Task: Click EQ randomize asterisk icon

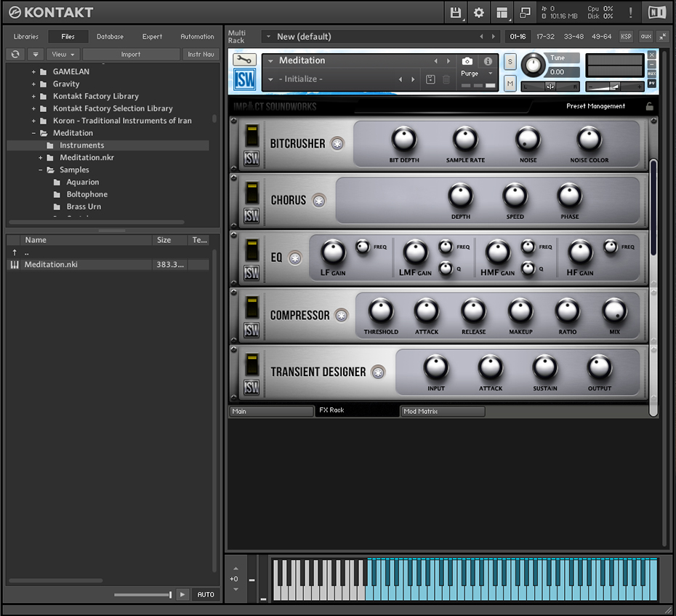Action: click(295, 258)
